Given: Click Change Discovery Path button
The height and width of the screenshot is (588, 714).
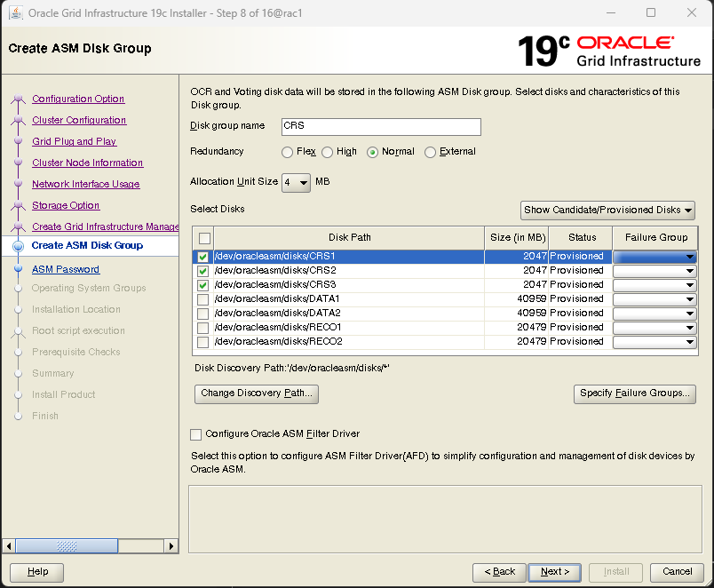Looking at the screenshot, I should point(257,394).
